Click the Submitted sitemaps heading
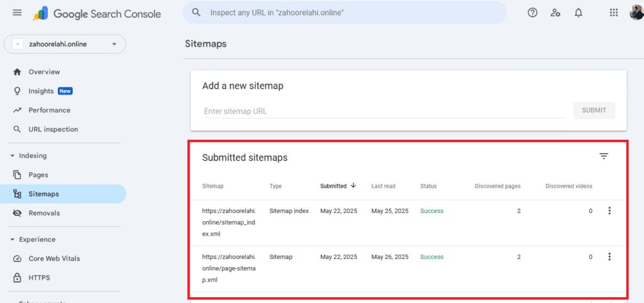Image resolution: width=644 pixels, height=303 pixels. (245, 157)
